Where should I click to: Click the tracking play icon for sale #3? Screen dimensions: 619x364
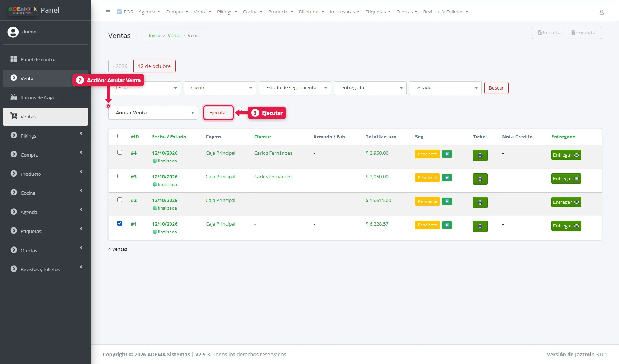[x=447, y=178]
